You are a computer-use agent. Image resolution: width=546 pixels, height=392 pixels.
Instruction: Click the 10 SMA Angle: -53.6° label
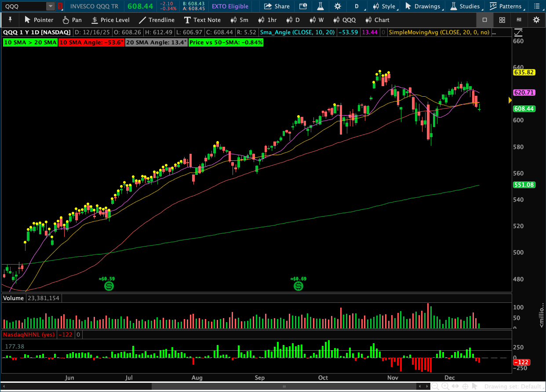pos(91,43)
